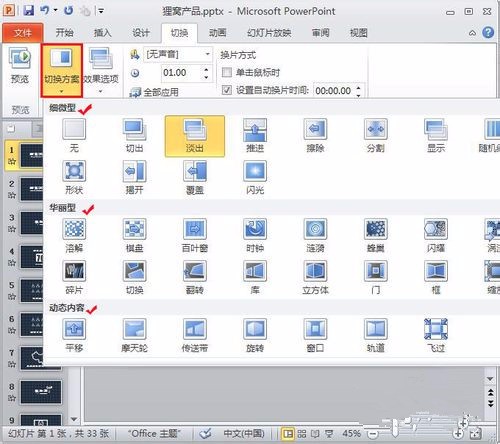Click the zoom out minus button
Screen dimensions: 500x444
[x=373, y=434]
